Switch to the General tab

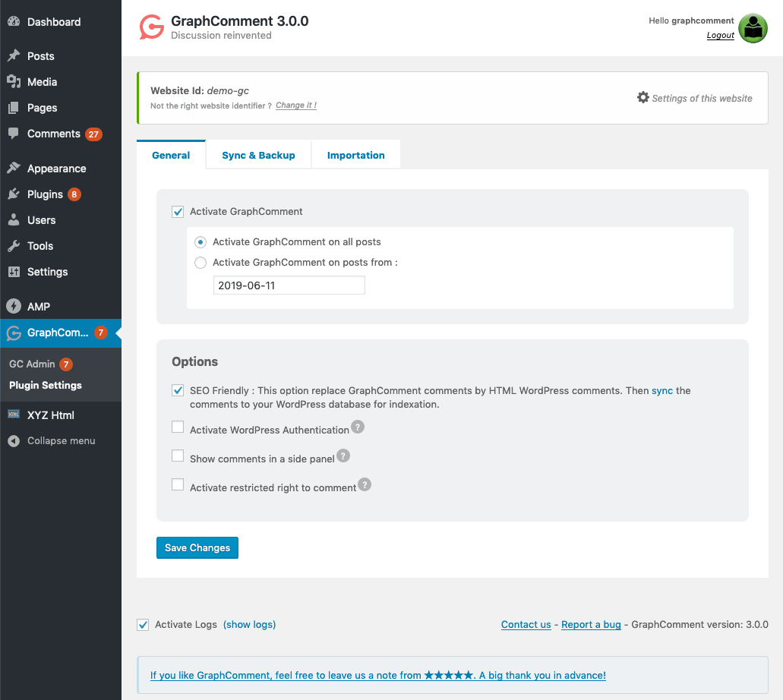click(x=171, y=155)
